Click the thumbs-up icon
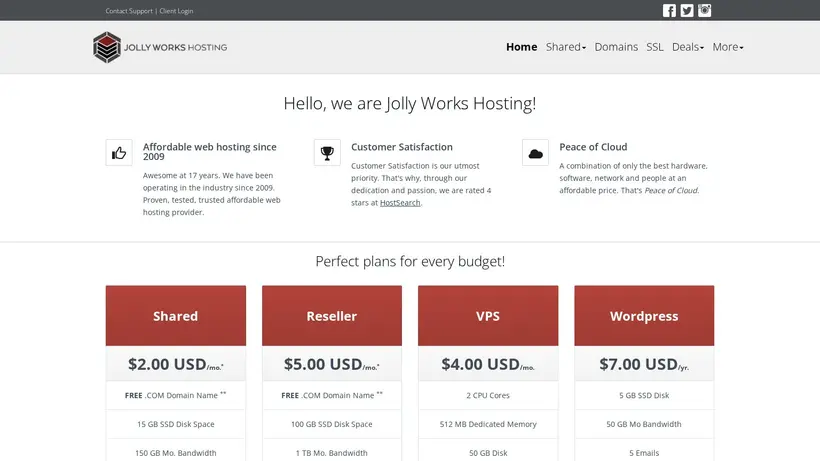This screenshot has height=461, width=820. tap(119, 153)
